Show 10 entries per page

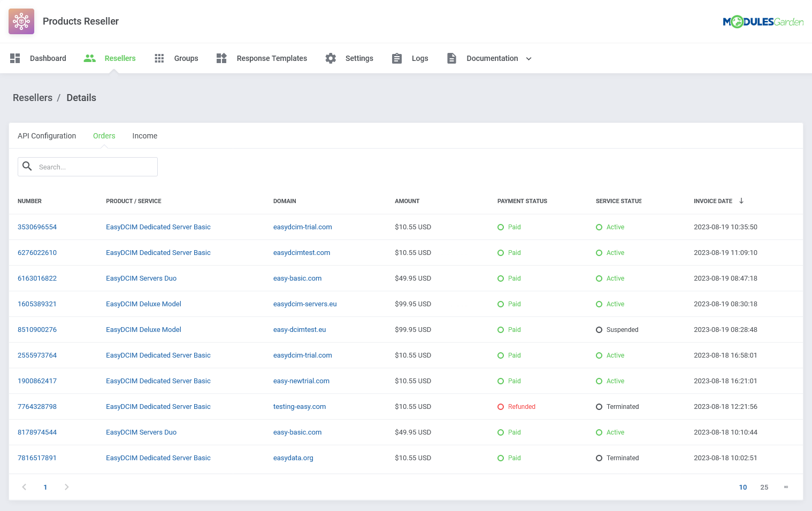(x=743, y=487)
